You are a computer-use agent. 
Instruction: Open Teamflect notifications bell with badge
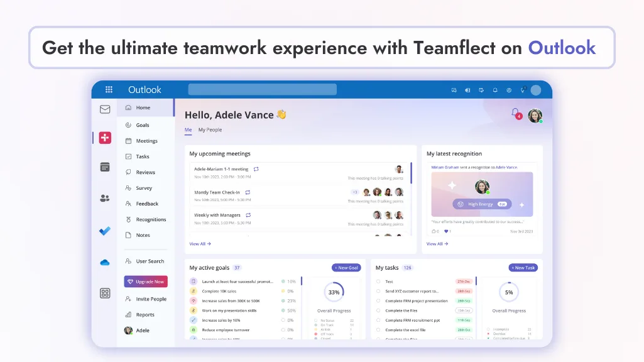[516, 113]
